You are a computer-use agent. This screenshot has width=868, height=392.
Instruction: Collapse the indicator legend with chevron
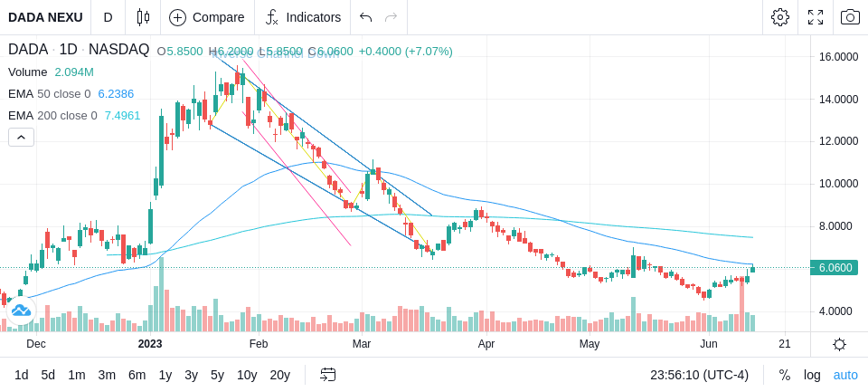[21, 137]
